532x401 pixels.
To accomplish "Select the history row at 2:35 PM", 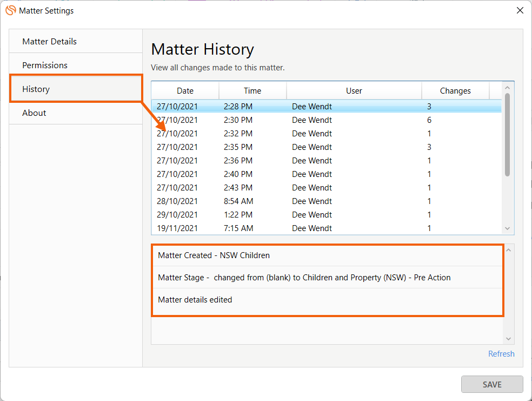I will tap(327, 147).
